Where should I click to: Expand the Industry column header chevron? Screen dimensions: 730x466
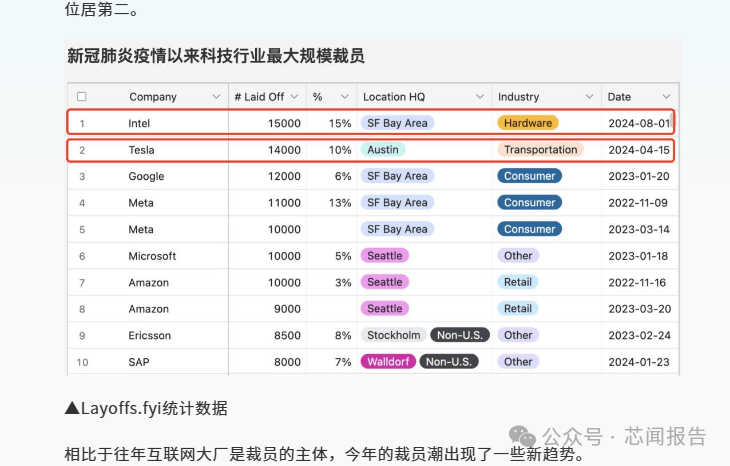pyautogui.click(x=589, y=97)
